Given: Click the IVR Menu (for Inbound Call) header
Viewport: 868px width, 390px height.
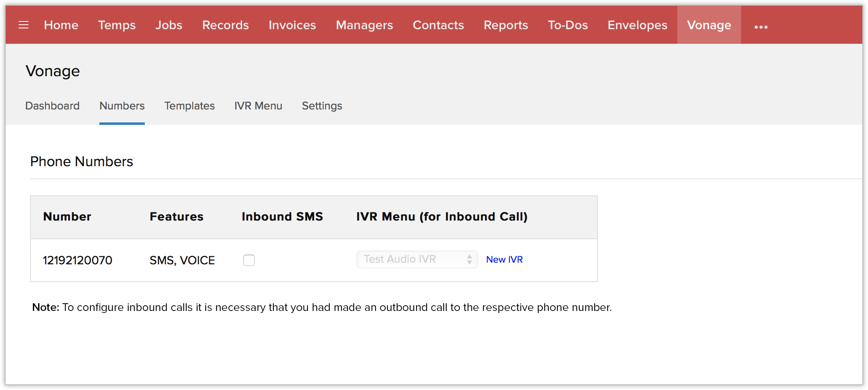Looking at the screenshot, I should coord(442,216).
